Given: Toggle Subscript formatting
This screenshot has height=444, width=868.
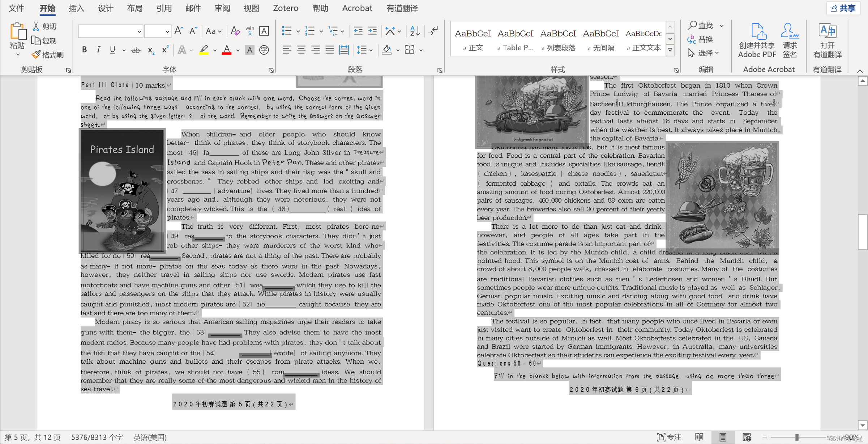Looking at the screenshot, I should point(151,50).
